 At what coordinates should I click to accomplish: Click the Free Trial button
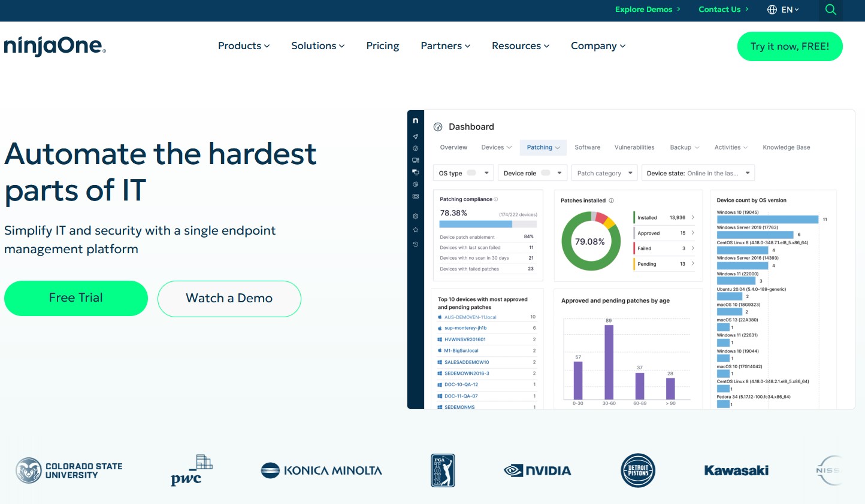pos(76,298)
